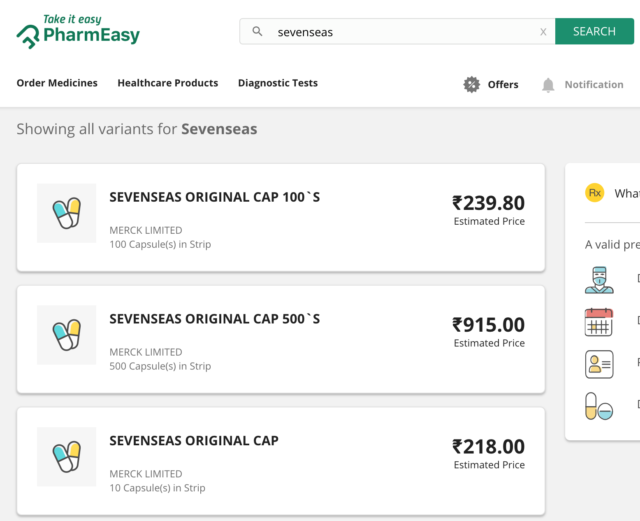Open SEVENSEAS ORIGINAL CAP 100`S product
The width and height of the screenshot is (640, 521).
click(214, 197)
